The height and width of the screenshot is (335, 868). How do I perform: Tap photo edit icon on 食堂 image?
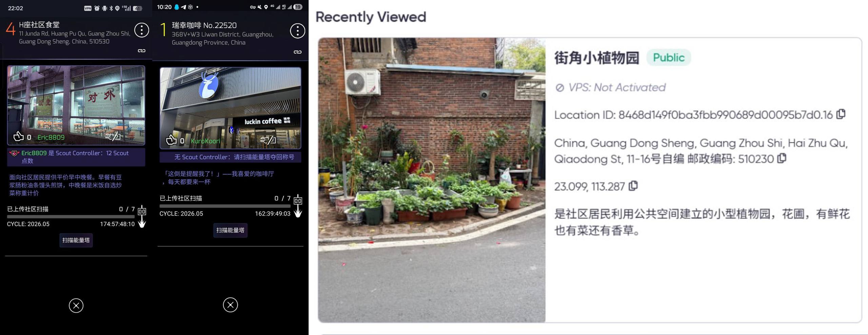(x=113, y=137)
